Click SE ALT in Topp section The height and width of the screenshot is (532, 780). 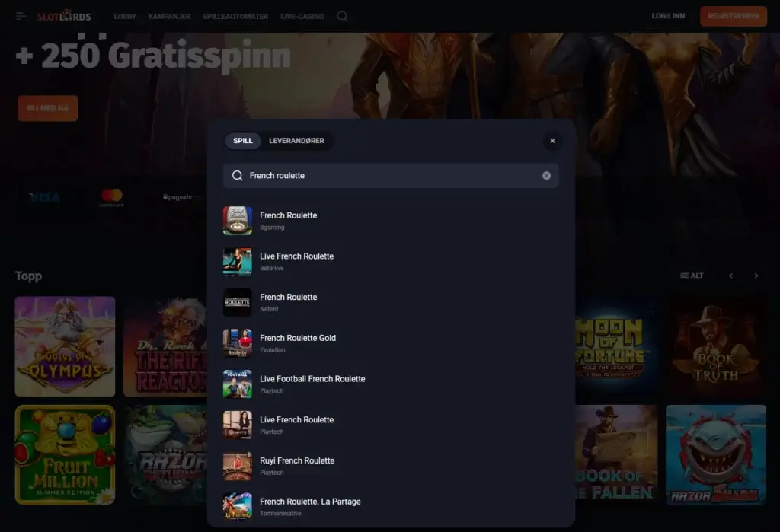tap(692, 276)
